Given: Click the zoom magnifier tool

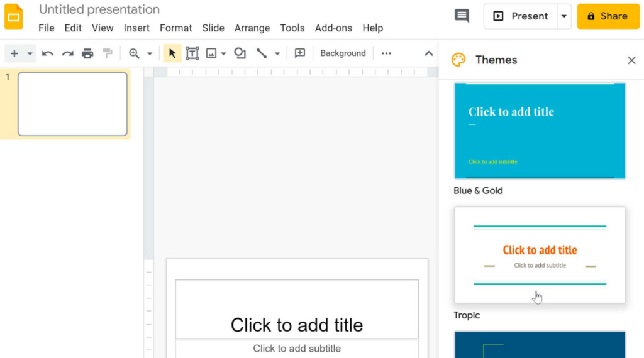Looking at the screenshot, I should 134,53.
